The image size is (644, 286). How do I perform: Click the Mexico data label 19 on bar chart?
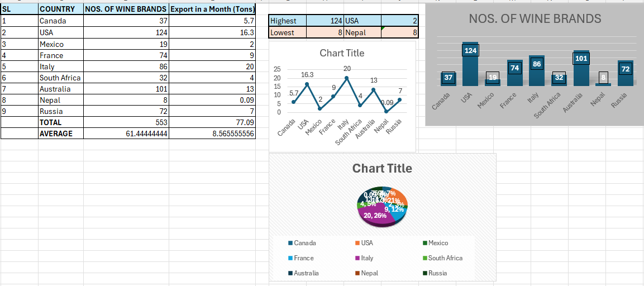click(x=493, y=77)
